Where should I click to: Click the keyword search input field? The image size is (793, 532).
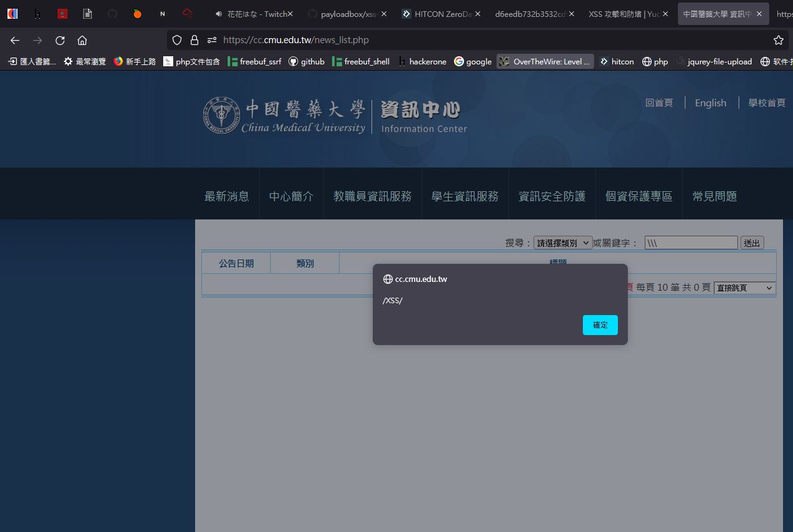tap(691, 243)
